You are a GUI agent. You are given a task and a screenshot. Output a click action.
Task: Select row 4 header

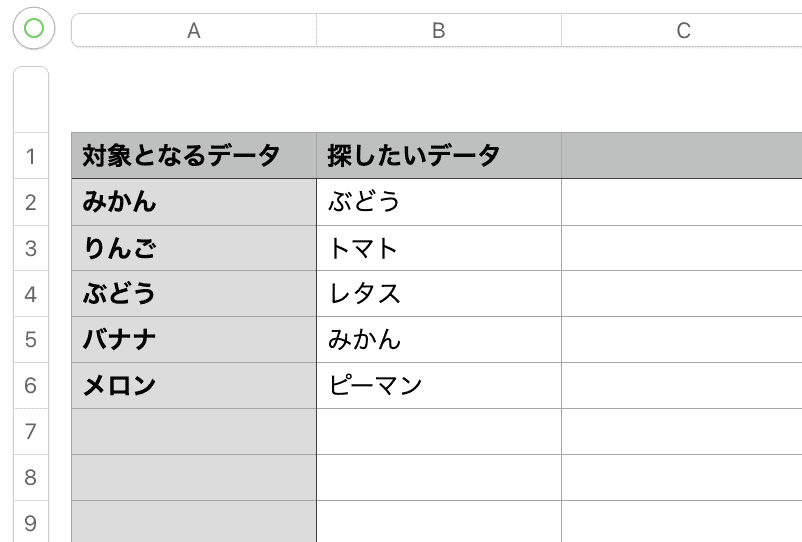coord(31,294)
